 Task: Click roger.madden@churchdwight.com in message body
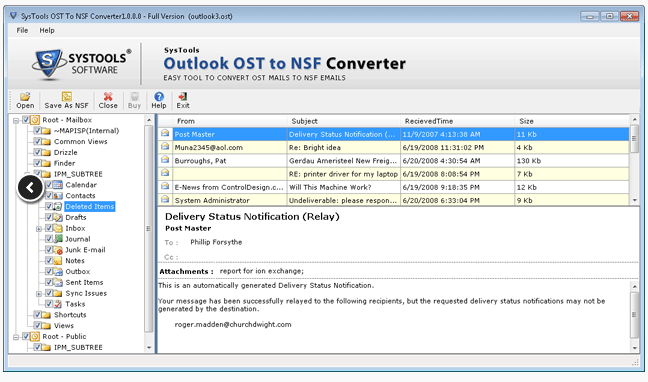[x=233, y=325]
